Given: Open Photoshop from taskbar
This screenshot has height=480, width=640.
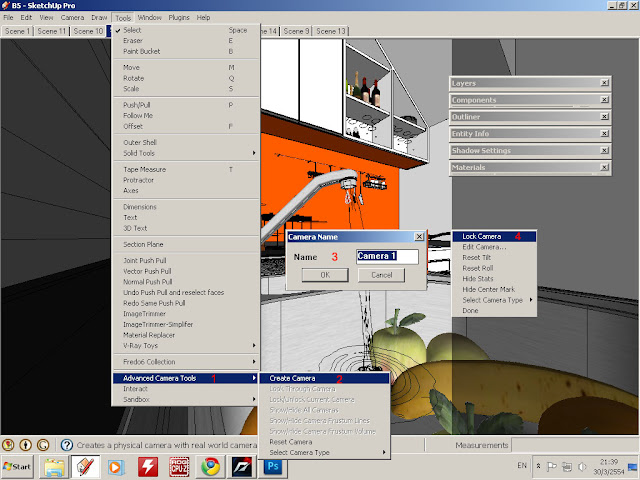Looking at the screenshot, I should (x=273, y=467).
